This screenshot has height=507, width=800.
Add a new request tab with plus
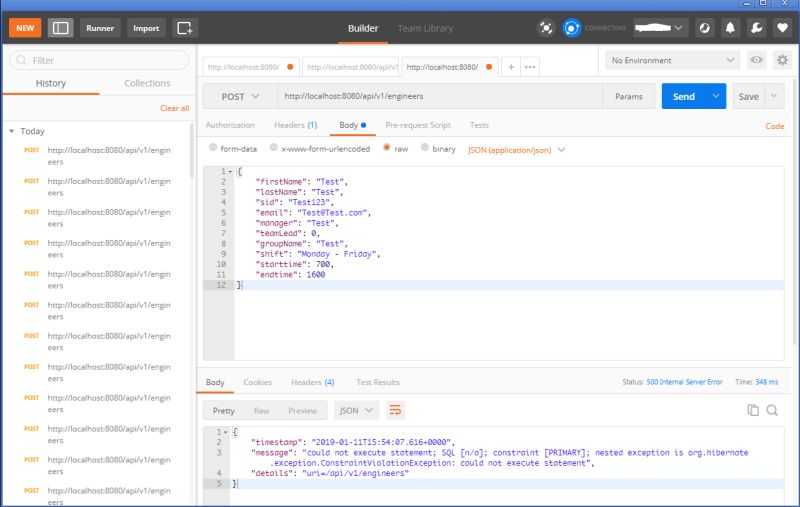[x=511, y=67]
